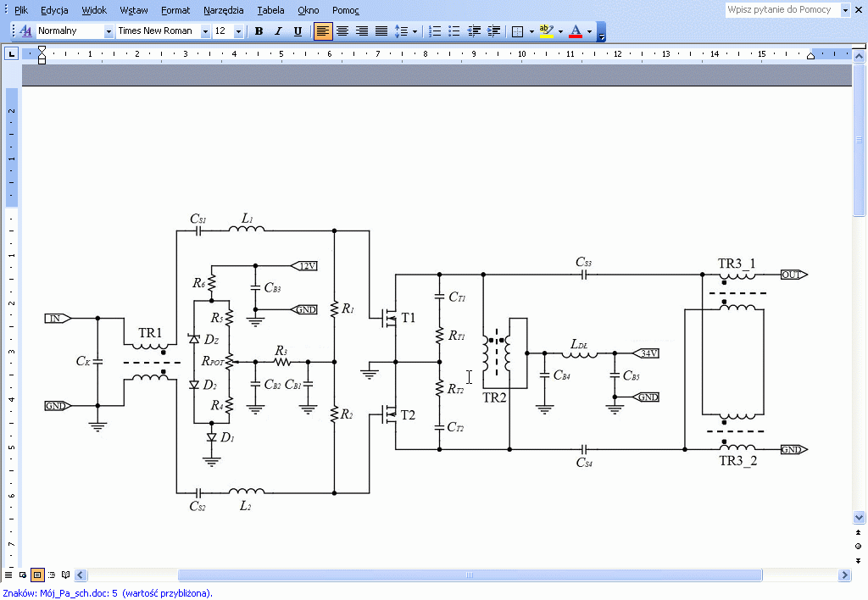868x600 pixels.
Task: Decrease the paragraph indent
Action: click(x=474, y=31)
